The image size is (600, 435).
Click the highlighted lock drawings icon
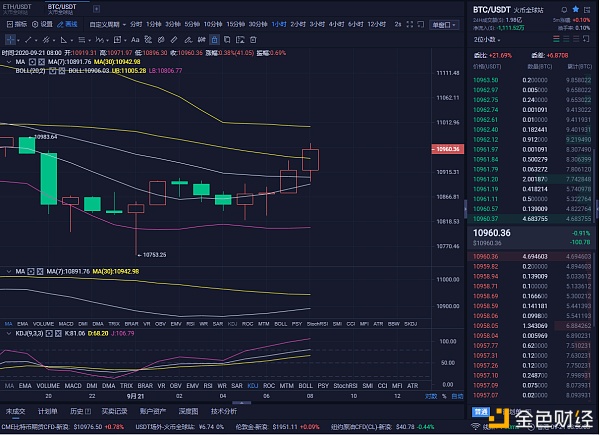pyautogui.click(x=214, y=39)
